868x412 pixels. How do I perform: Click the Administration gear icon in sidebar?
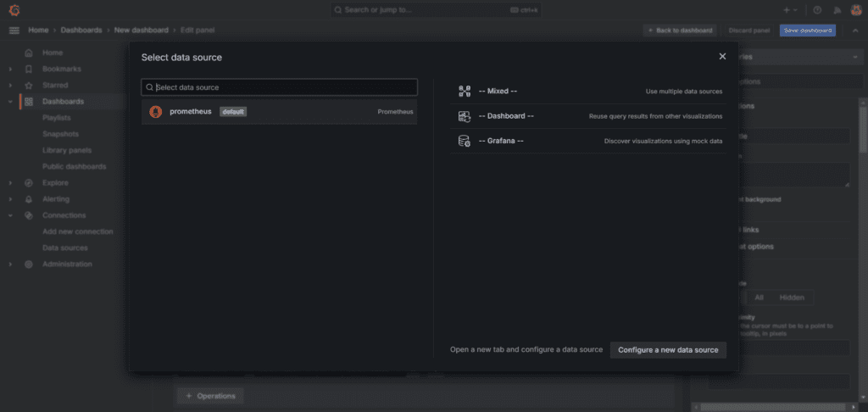coord(29,264)
